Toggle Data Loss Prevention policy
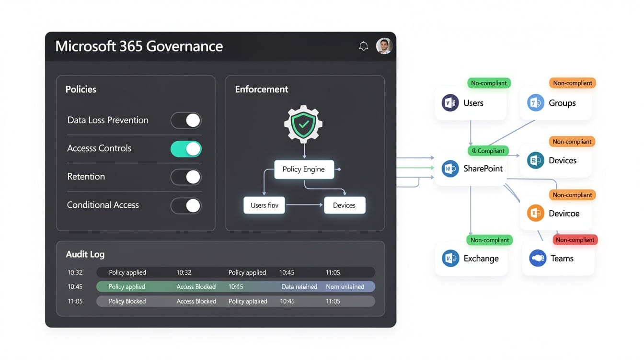Screen dimensions: 644x360 pyautogui.click(x=186, y=121)
